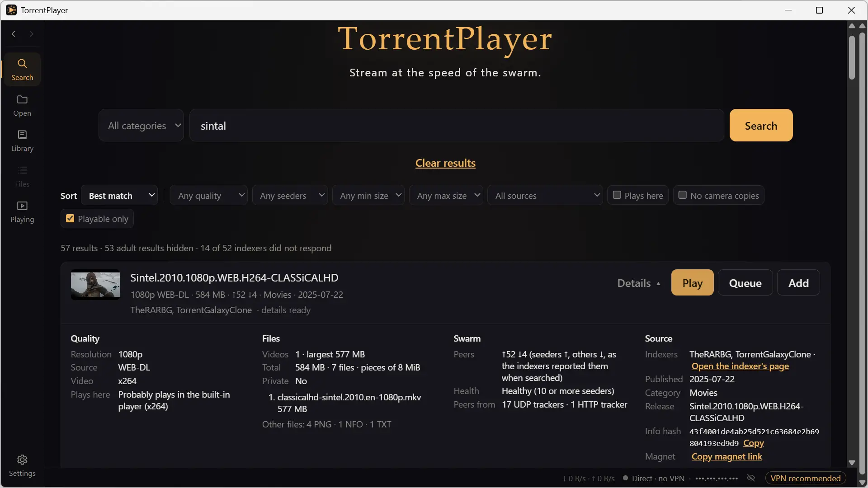Click the Sintel video thumbnail

(x=95, y=285)
